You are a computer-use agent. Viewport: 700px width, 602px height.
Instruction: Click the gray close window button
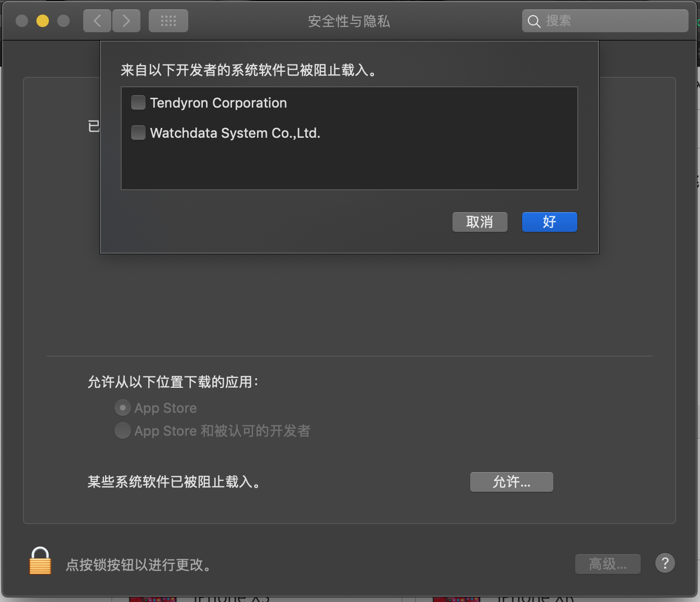click(22, 21)
